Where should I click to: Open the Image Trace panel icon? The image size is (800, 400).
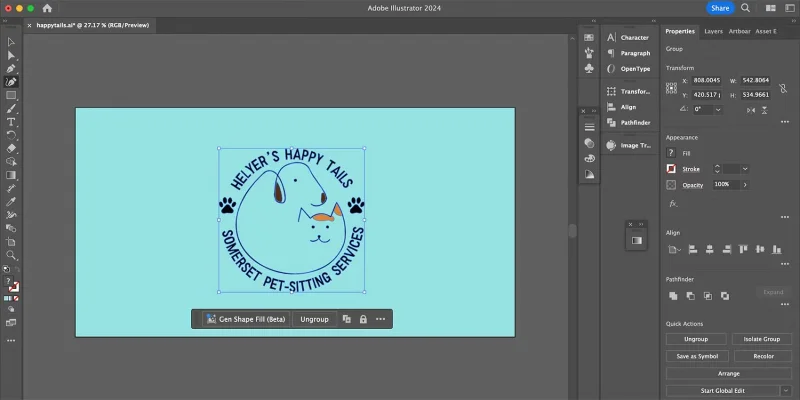(x=611, y=145)
